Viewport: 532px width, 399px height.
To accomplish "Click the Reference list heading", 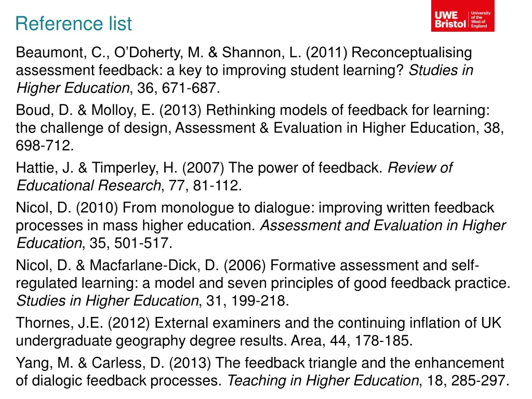I will pyautogui.click(x=74, y=23).
